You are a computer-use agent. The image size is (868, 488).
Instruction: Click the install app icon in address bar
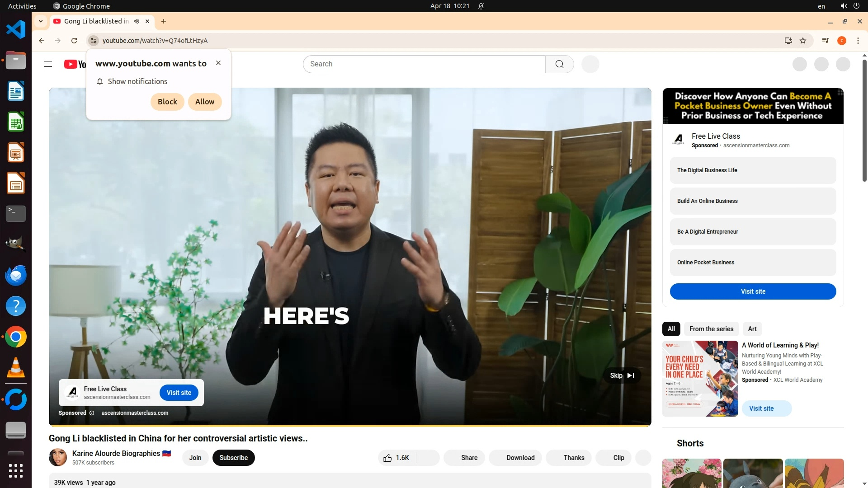coord(788,41)
